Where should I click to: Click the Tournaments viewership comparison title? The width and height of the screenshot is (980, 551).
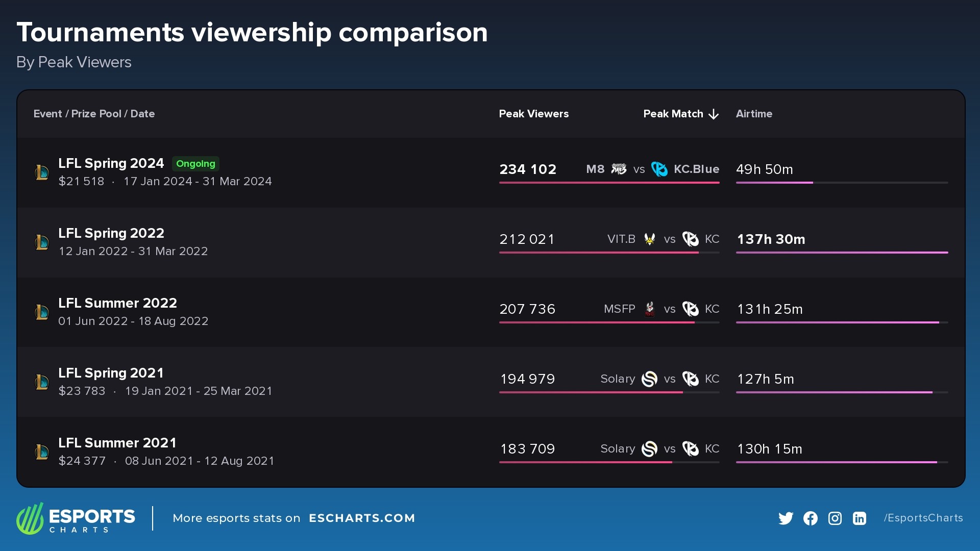252,33
